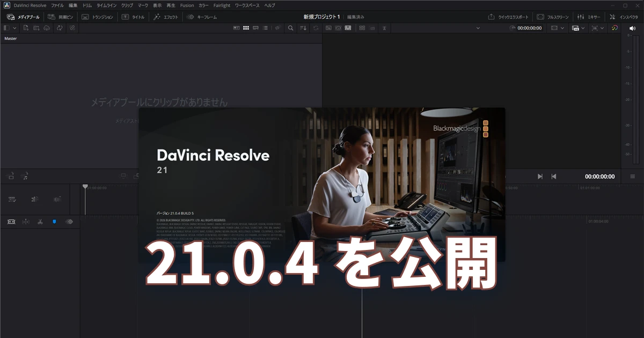
Task: Open the ファイル menu
Action: [57, 5]
